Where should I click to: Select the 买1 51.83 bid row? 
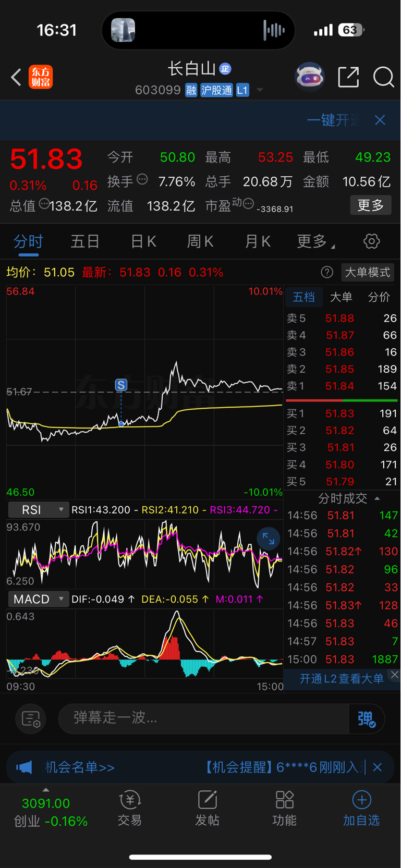pos(342,413)
